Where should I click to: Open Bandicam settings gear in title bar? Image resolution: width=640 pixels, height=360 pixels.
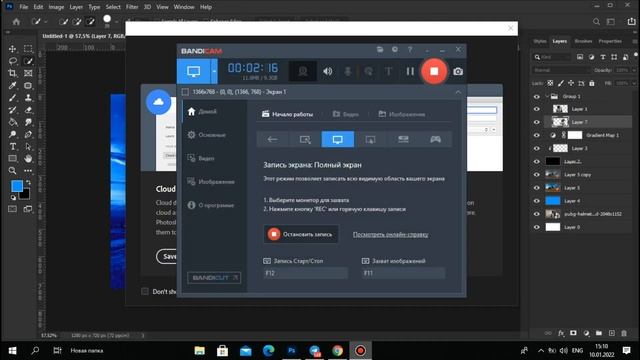click(x=395, y=49)
